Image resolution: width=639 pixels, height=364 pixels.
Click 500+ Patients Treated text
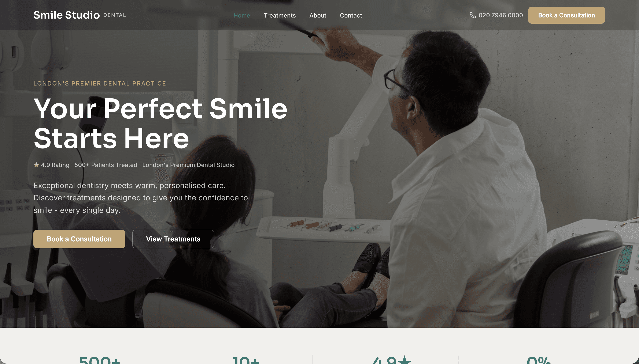coord(106,165)
